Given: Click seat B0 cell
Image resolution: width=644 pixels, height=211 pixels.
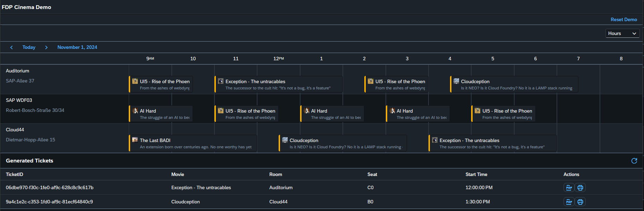Looking at the screenshot, I should click(x=371, y=202).
